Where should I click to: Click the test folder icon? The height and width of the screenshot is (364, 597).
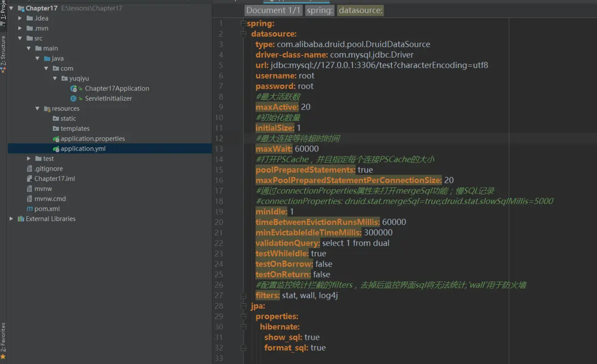point(39,159)
